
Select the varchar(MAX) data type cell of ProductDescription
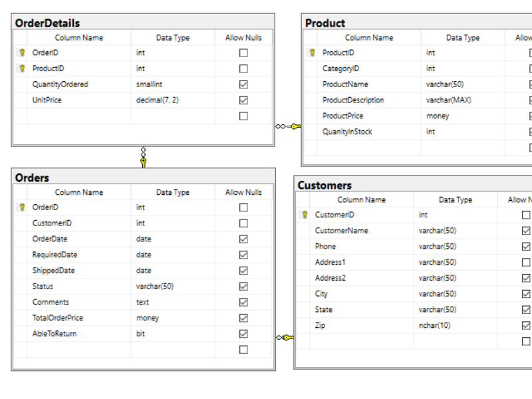point(447,100)
